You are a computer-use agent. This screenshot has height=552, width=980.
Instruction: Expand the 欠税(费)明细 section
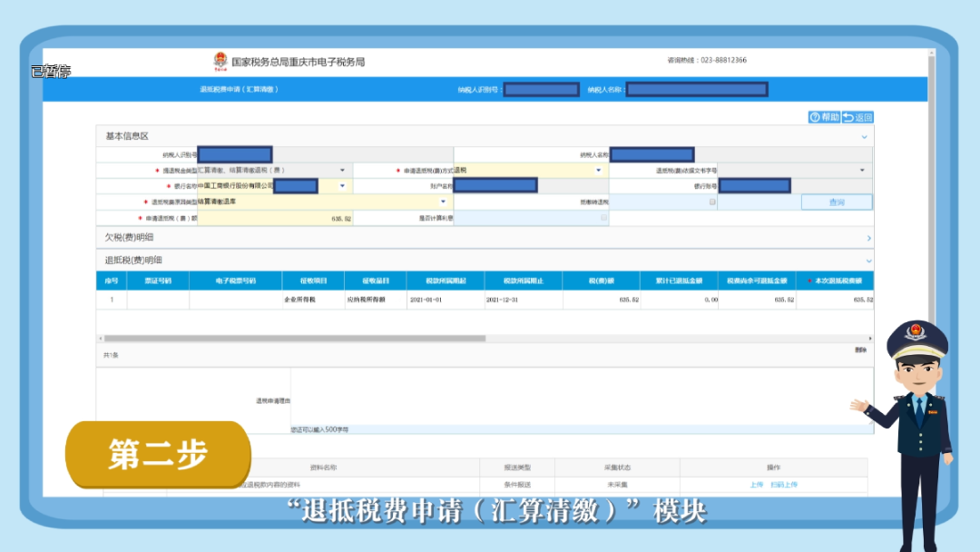[x=867, y=238]
